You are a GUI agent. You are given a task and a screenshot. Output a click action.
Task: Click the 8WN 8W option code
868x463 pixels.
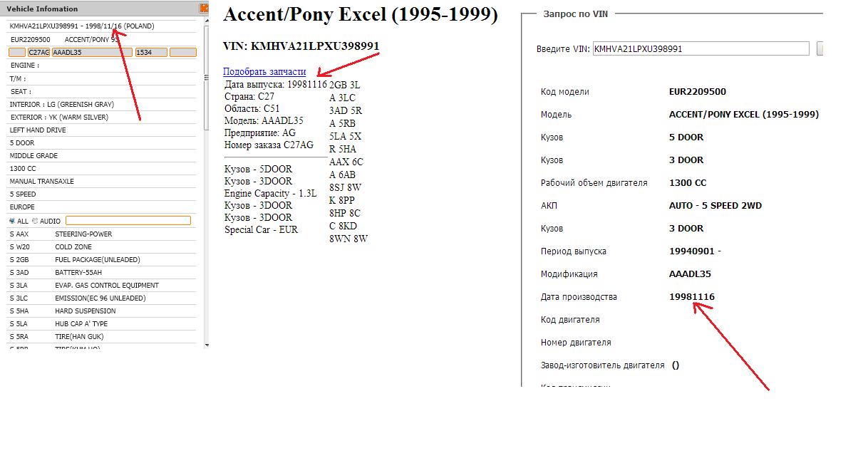[x=348, y=239]
